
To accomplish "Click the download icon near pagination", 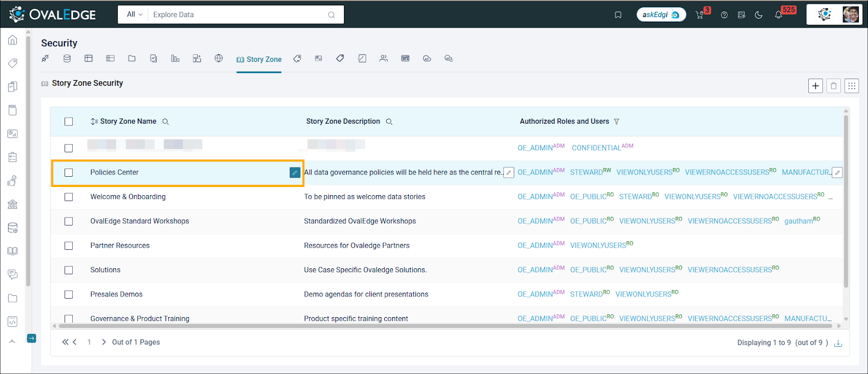I will point(838,343).
